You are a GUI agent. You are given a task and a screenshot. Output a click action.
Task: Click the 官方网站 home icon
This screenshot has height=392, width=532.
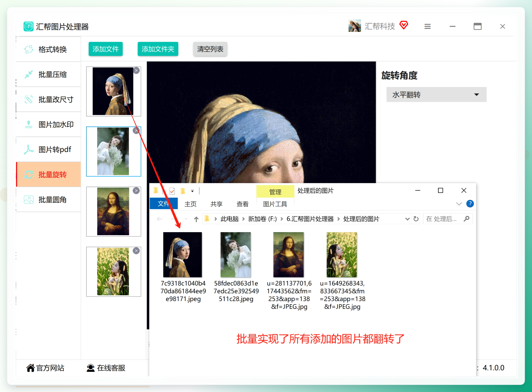pos(30,368)
